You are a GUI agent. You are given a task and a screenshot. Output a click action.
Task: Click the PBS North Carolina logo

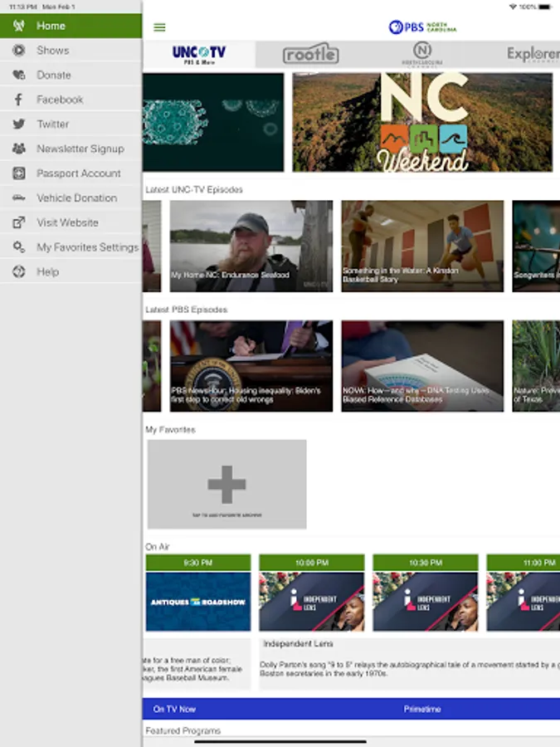[422, 27]
